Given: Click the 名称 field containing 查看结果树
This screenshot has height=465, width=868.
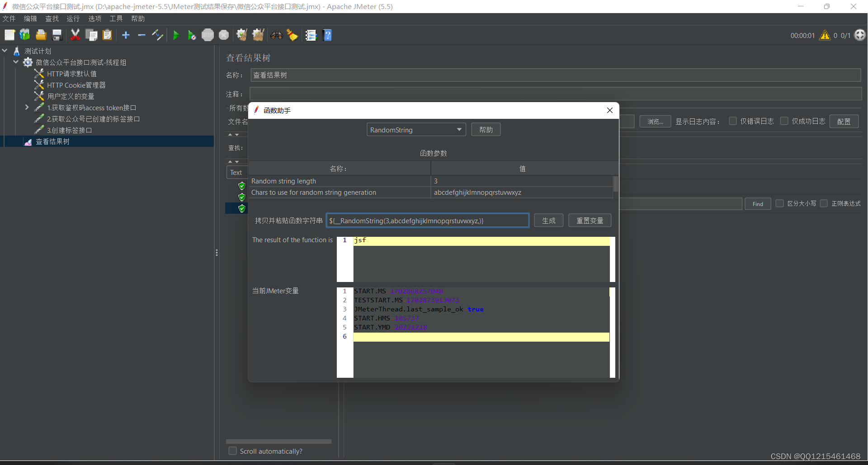Looking at the screenshot, I should click(x=556, y=75).
